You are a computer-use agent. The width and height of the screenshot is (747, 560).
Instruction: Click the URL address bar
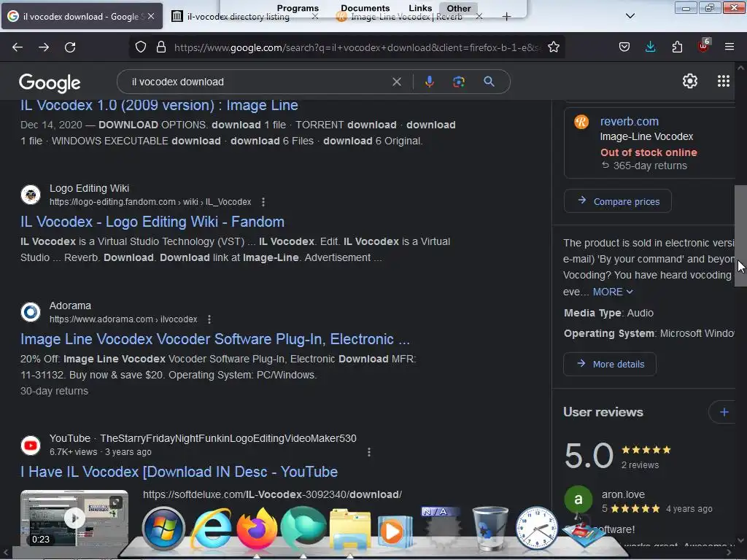tap(356, 47)
